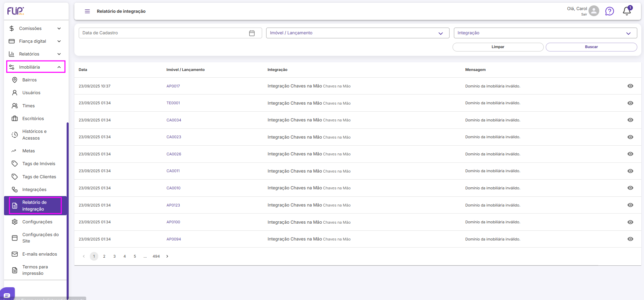Click the Metas trend icon

coord(14,151)
